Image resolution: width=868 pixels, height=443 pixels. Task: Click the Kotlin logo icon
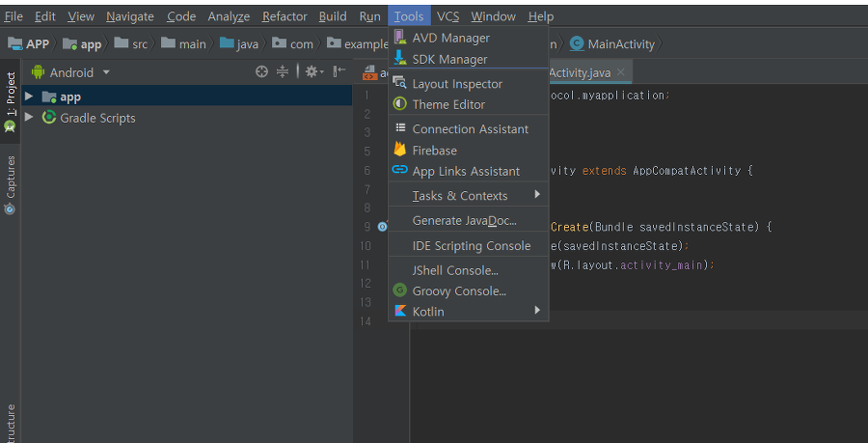tap(400, 311)
